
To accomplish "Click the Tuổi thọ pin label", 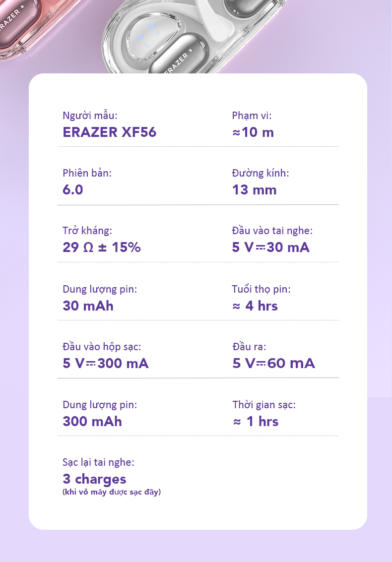I will tap(261, 289).
